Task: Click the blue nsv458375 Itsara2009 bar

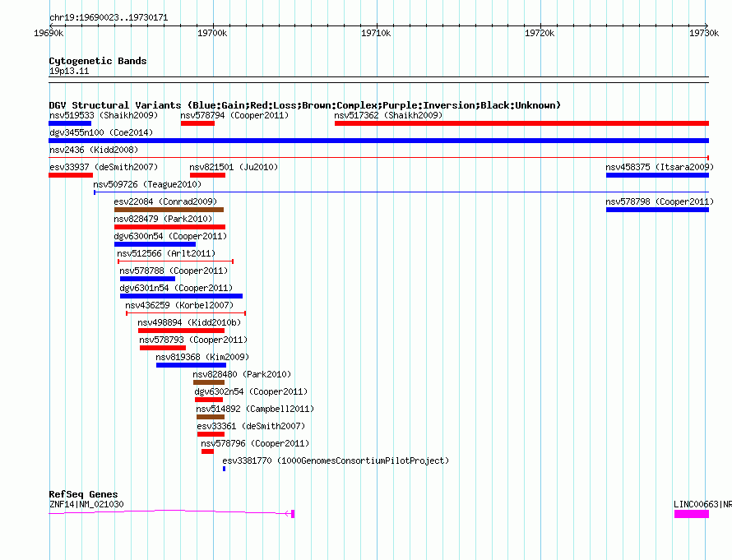Action: pos(656,175)
